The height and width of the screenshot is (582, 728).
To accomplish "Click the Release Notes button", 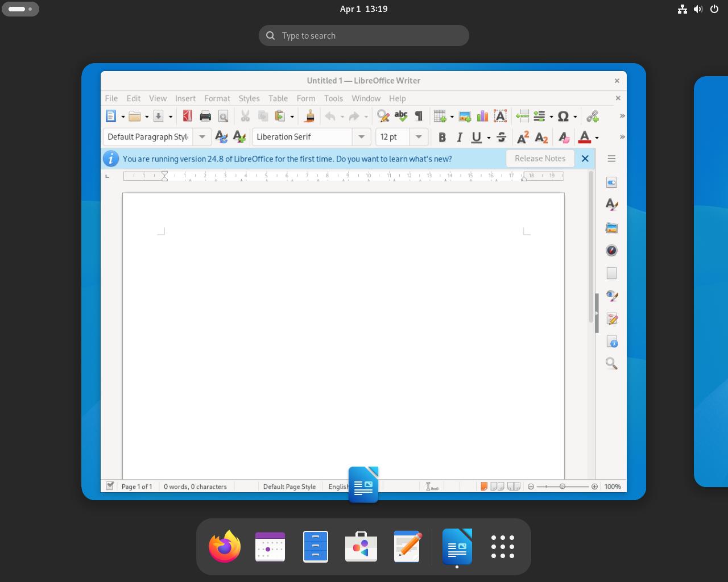I will pos(540,159).
